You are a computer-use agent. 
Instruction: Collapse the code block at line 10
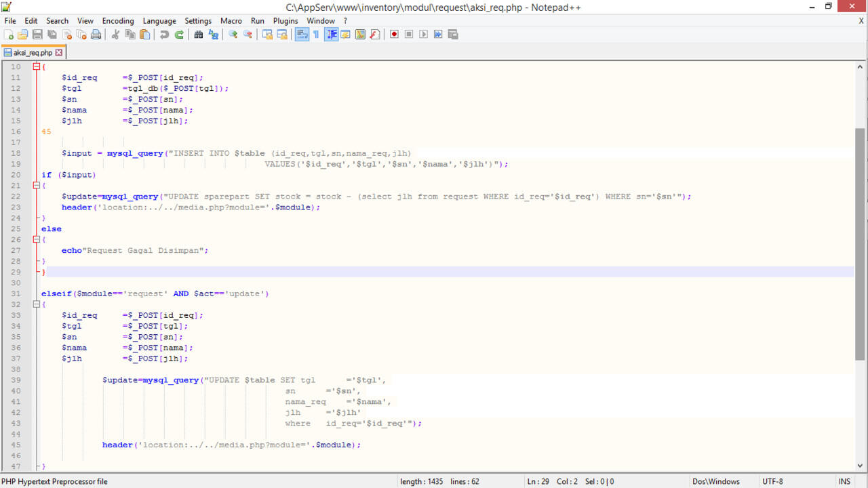point(35,66)
